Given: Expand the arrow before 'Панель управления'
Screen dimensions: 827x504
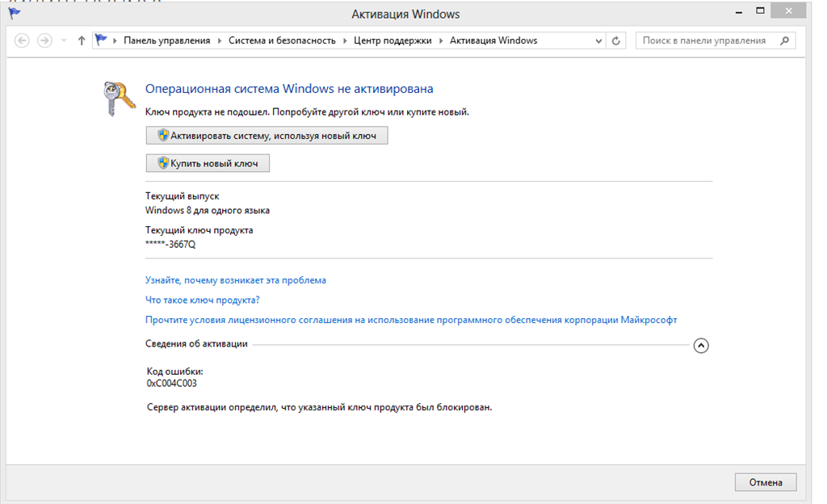Looking at the screenshot, I should (115, 40).
